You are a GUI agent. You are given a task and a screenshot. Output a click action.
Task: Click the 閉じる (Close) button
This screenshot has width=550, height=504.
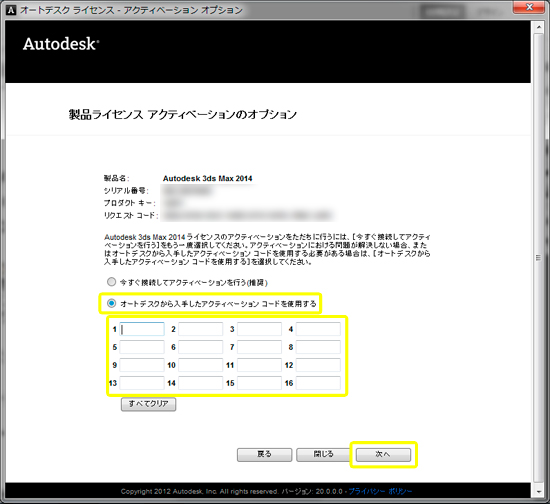point(323,455)
